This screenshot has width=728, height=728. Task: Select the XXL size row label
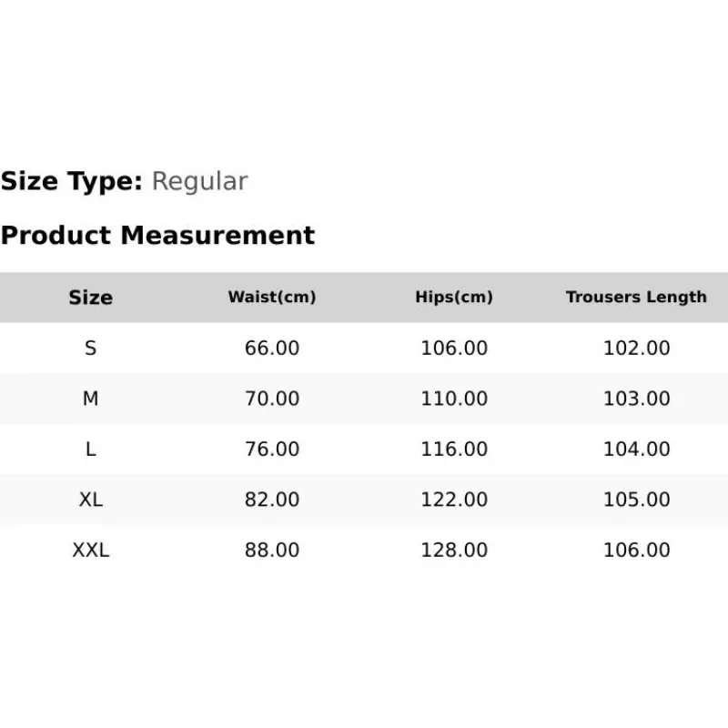coord(90,551)
